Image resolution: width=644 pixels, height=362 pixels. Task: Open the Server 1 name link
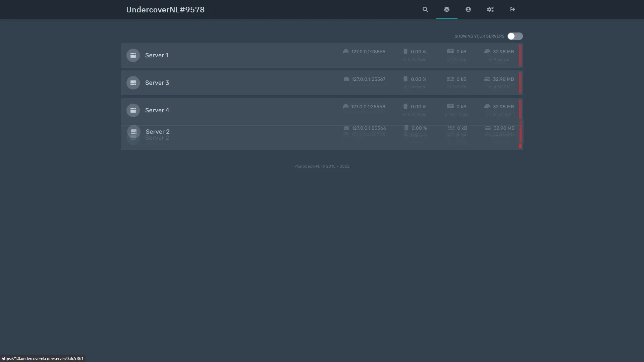(157, 55)
